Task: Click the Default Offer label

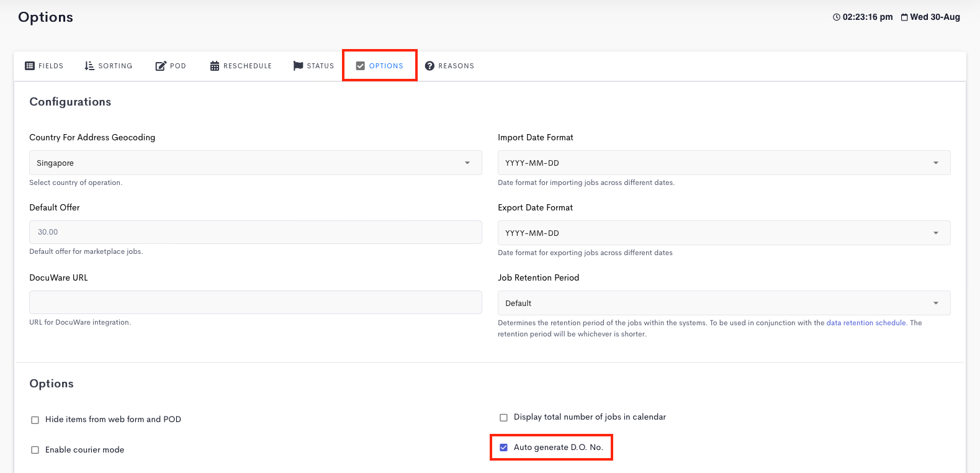Action: coord(55,207)
